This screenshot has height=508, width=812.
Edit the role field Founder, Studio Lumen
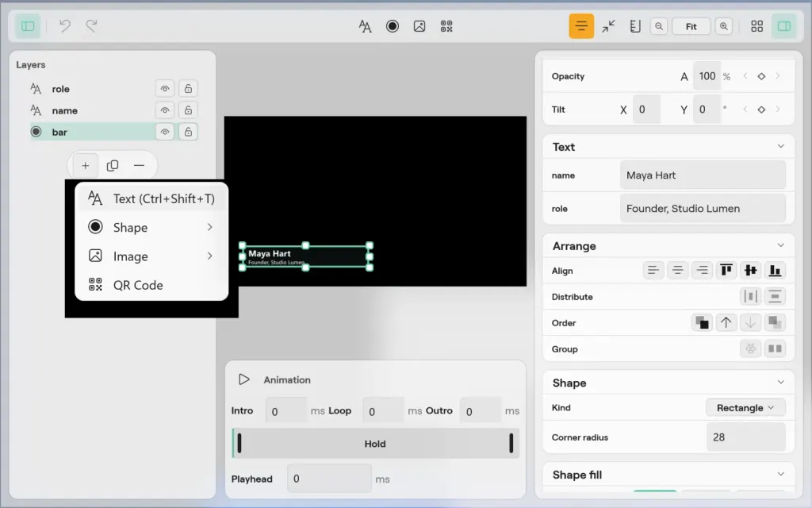click(x=703, y=209)
